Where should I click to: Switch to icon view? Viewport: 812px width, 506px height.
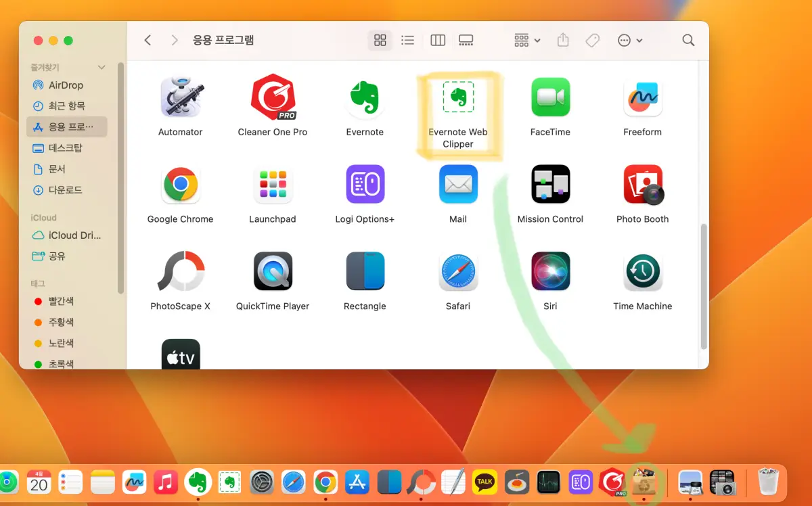pyautogui.click(x=380, y=40)
